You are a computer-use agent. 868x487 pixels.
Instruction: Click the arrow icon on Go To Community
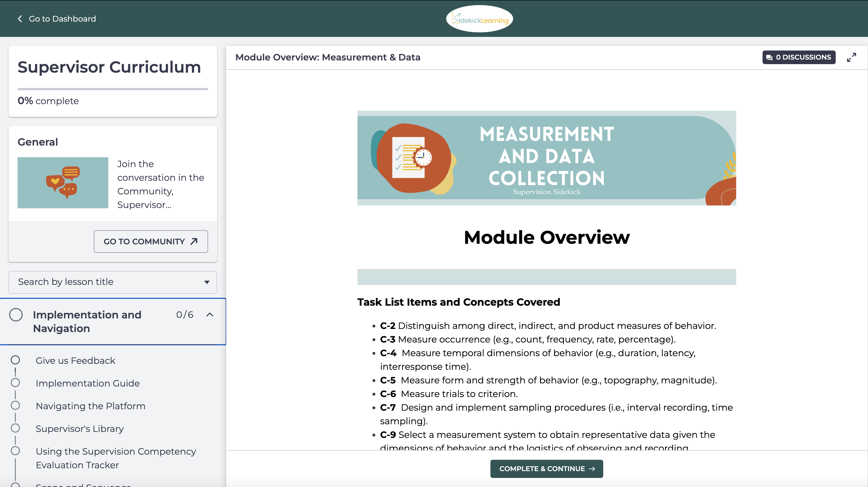[194, 242]
